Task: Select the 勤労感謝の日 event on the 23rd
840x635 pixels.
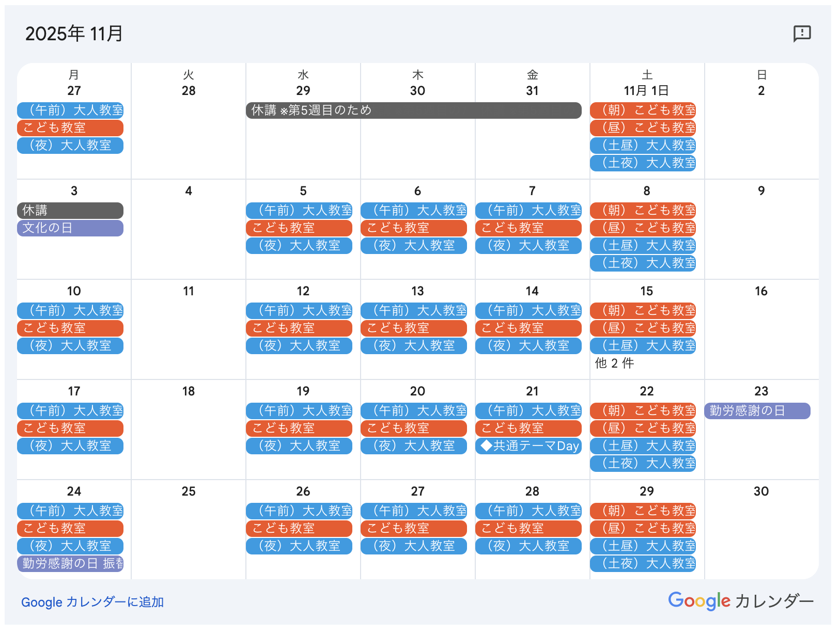Action: pyautogui.click(x=757, y=411)
